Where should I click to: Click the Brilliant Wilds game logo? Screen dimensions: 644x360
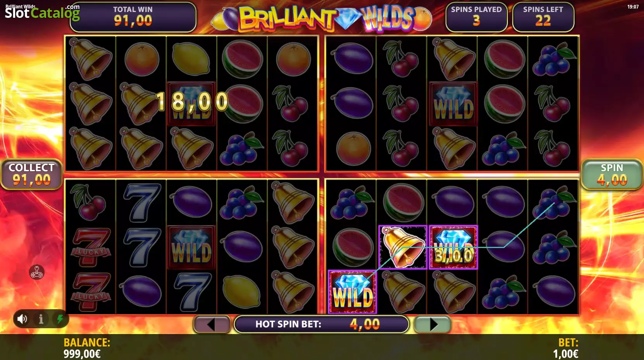322,18
